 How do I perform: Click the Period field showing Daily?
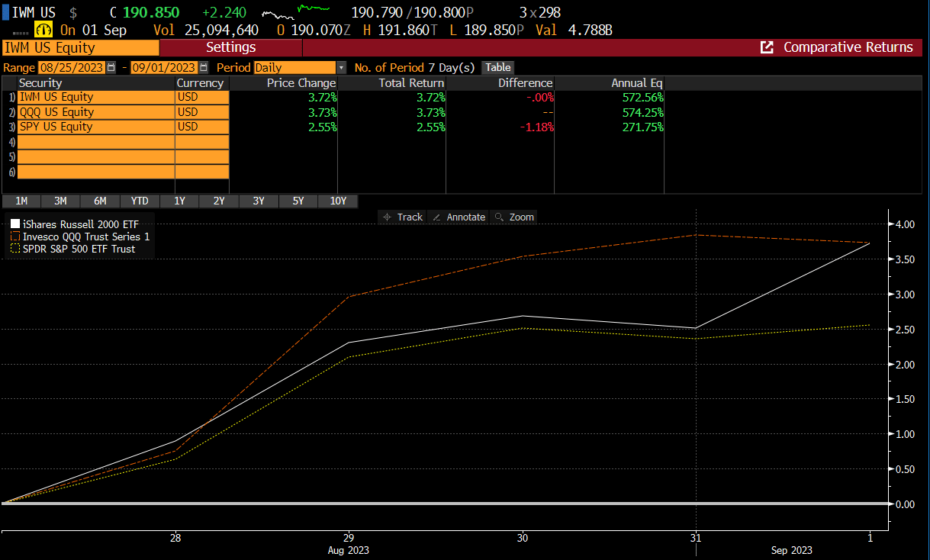tap(295, 67)
